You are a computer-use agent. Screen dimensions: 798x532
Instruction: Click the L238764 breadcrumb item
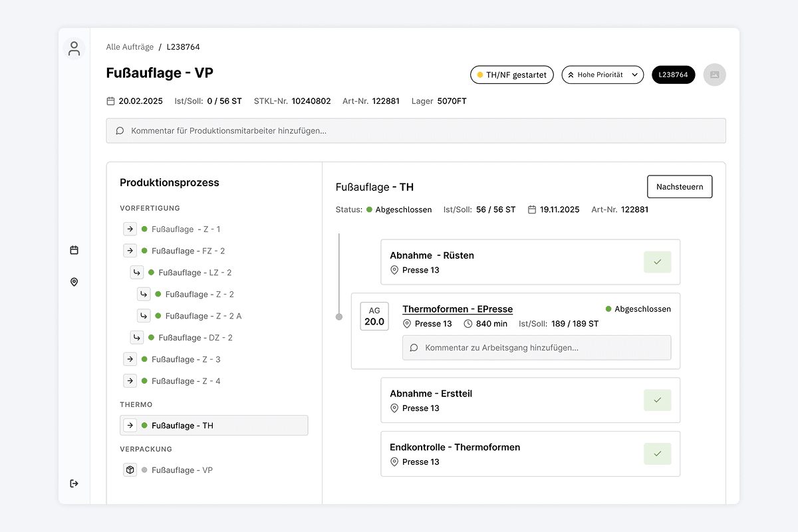[183, 47]
